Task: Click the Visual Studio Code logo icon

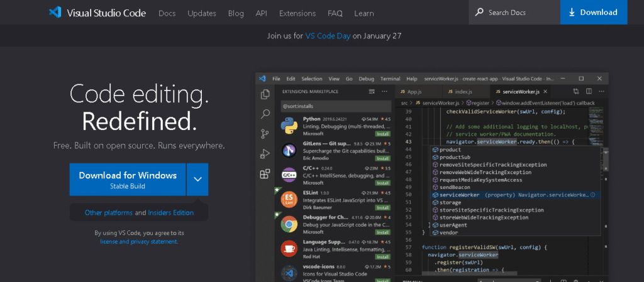Action: coord(55,13)
